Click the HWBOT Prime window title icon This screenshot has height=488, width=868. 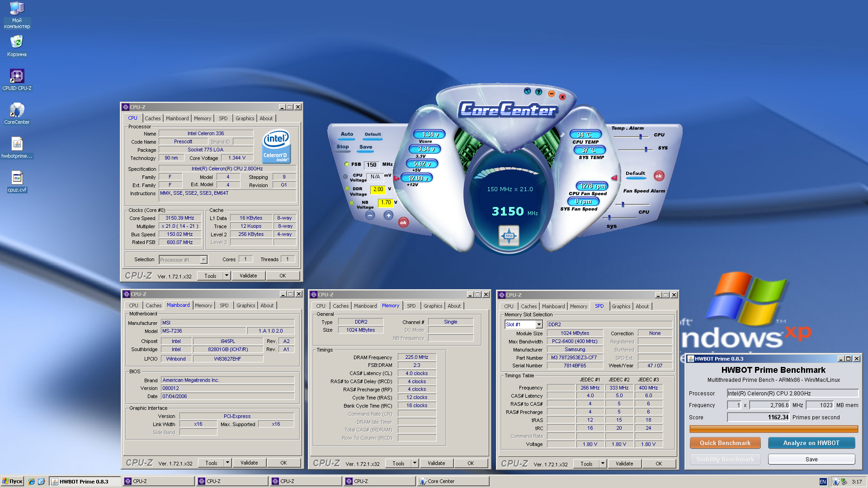tap(690, 359)
